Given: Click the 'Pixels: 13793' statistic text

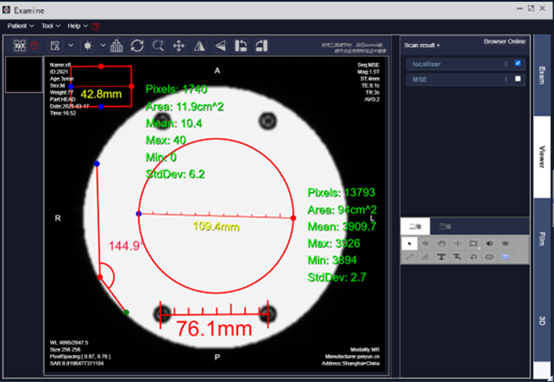Looking at the screenshot, I should [x=341, y=193].
